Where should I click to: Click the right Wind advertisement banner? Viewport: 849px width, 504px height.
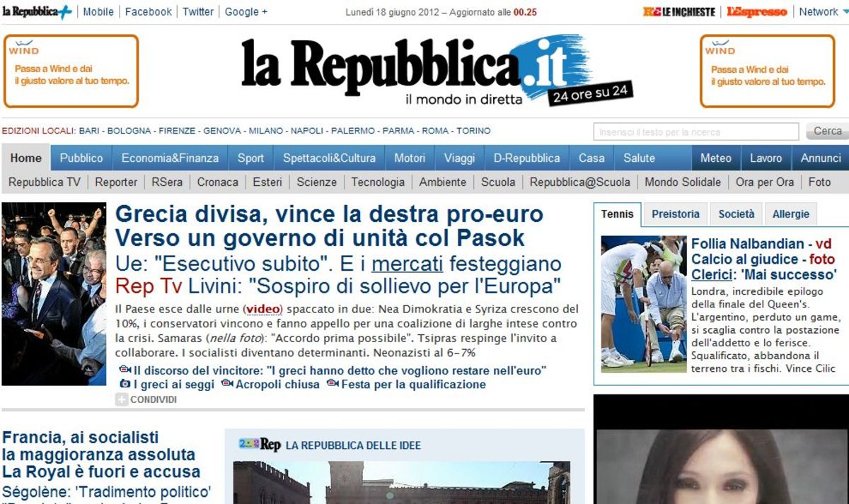pos(768,71)
